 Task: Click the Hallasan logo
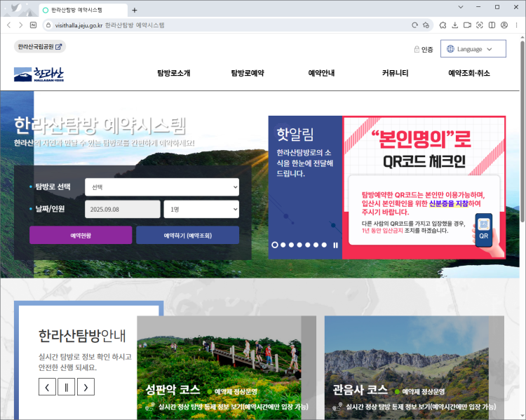[39, 74]
